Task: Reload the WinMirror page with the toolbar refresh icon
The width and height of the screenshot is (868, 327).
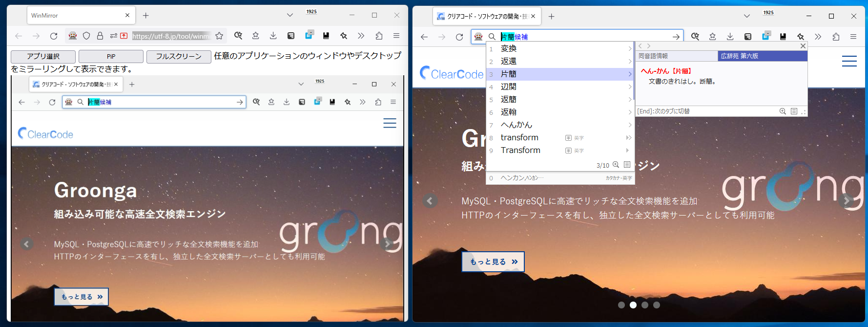Action: 54,36
